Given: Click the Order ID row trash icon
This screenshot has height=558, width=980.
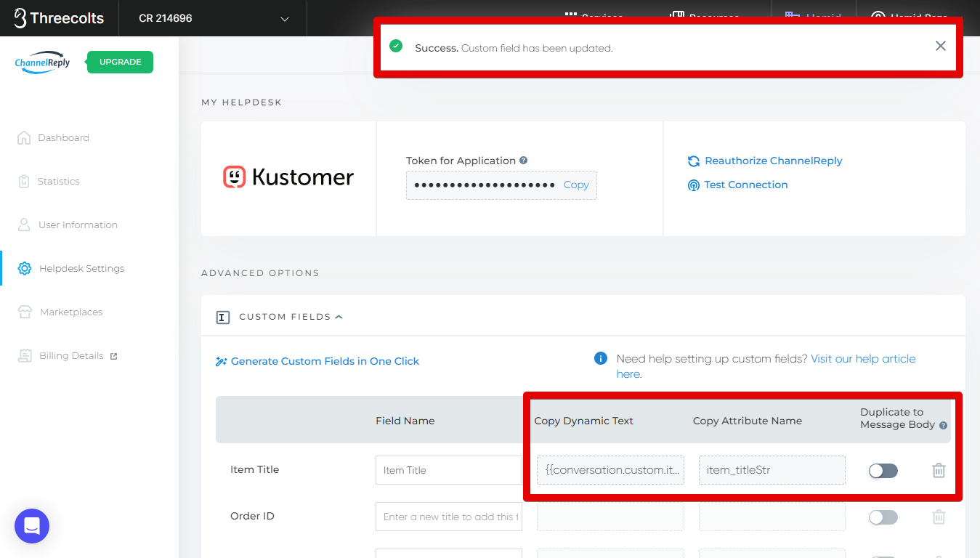Looking at the screenshot, I should tap(939, 517).
